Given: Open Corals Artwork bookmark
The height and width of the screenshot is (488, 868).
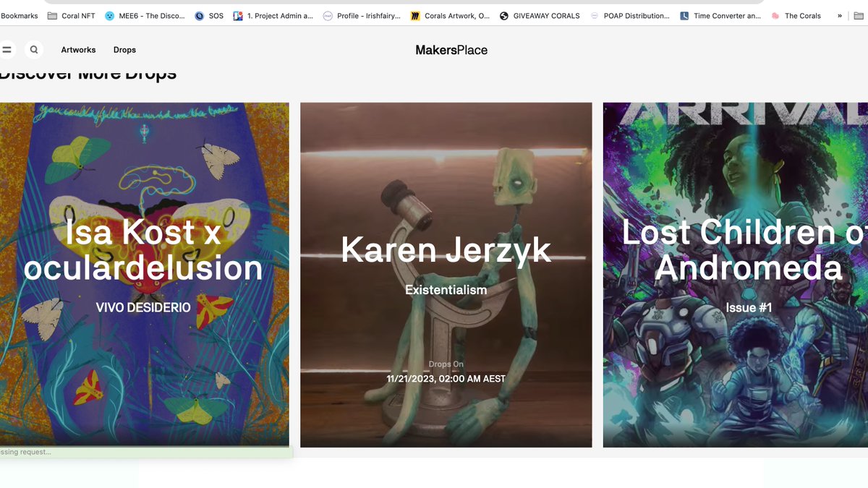Looking at the screenshot, I should click(450, 15).
